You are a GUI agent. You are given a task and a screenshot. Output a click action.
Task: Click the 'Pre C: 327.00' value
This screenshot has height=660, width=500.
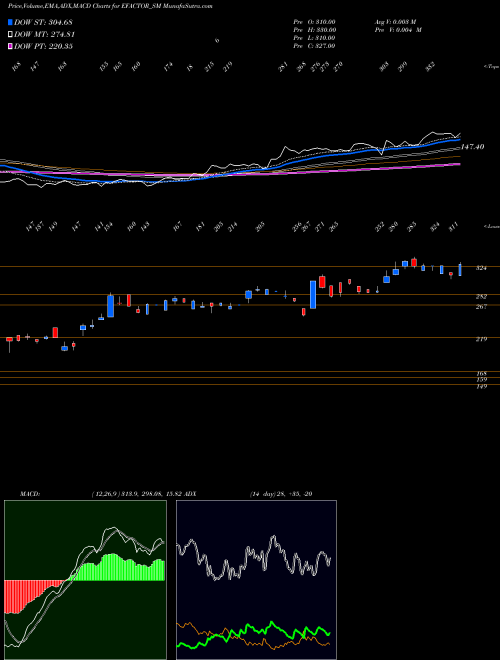click(x=314, y=46)
